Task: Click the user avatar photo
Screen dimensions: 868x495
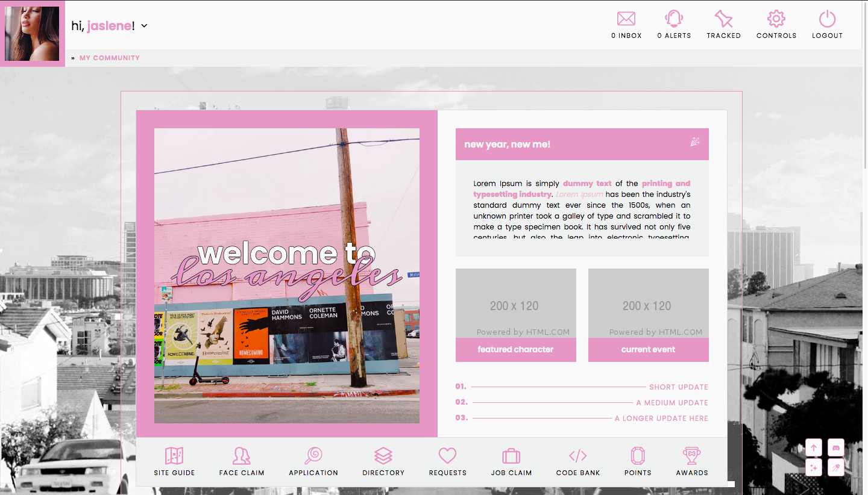Action: tap(32, 34)
